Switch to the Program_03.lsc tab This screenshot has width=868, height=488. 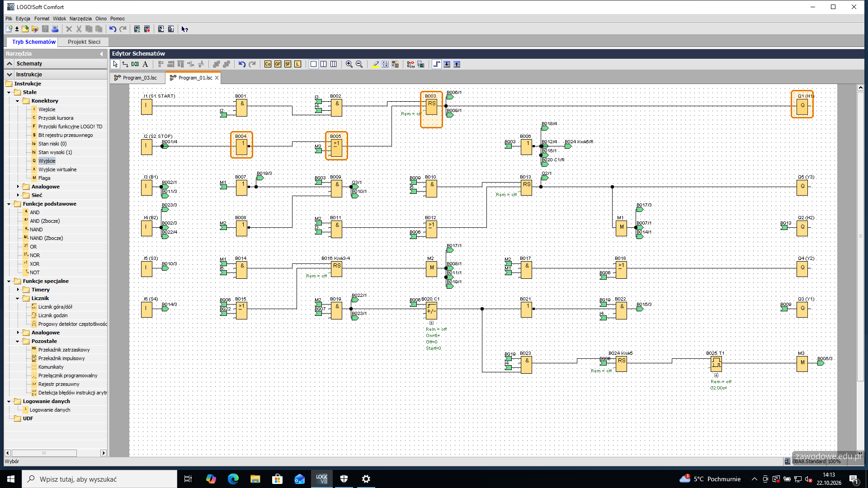[x=138, y=78]
